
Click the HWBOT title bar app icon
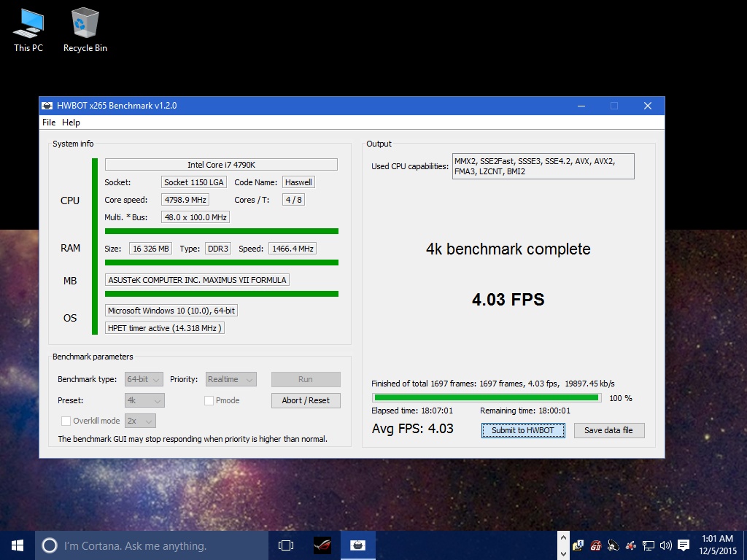(47, 106)
